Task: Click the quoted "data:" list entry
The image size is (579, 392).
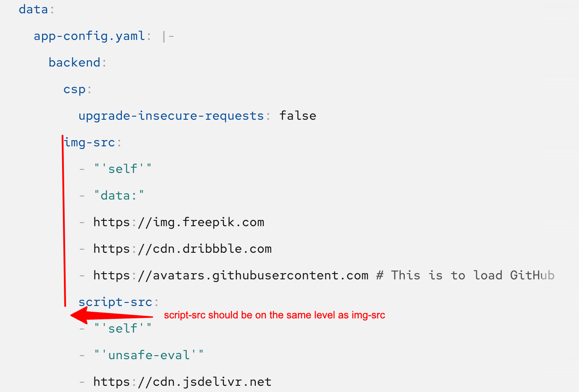Action: [119, 196]
